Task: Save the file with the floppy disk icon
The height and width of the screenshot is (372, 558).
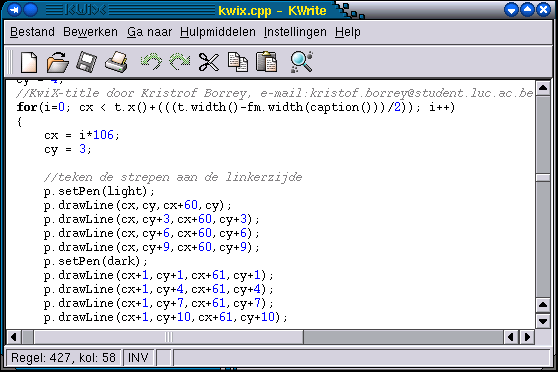Action: [86, 62]
